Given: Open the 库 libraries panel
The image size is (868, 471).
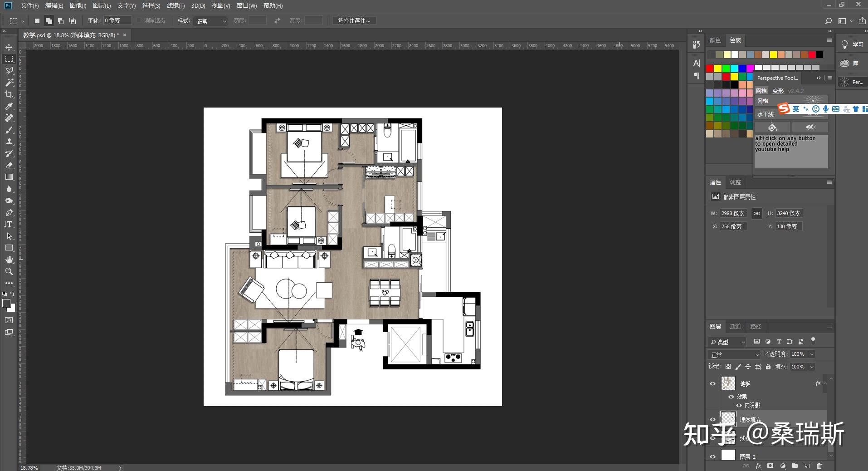Looking at the screenshot, I should [x=850, y=64].
